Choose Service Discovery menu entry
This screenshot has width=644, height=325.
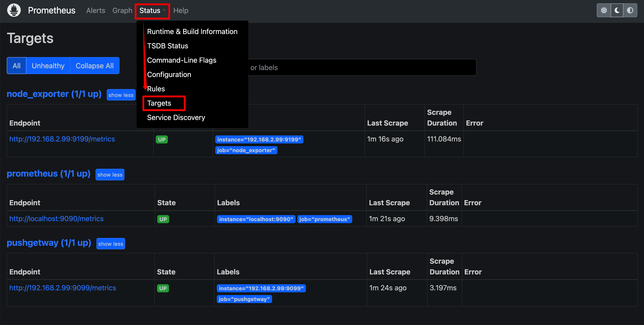(x=176, y=118)
